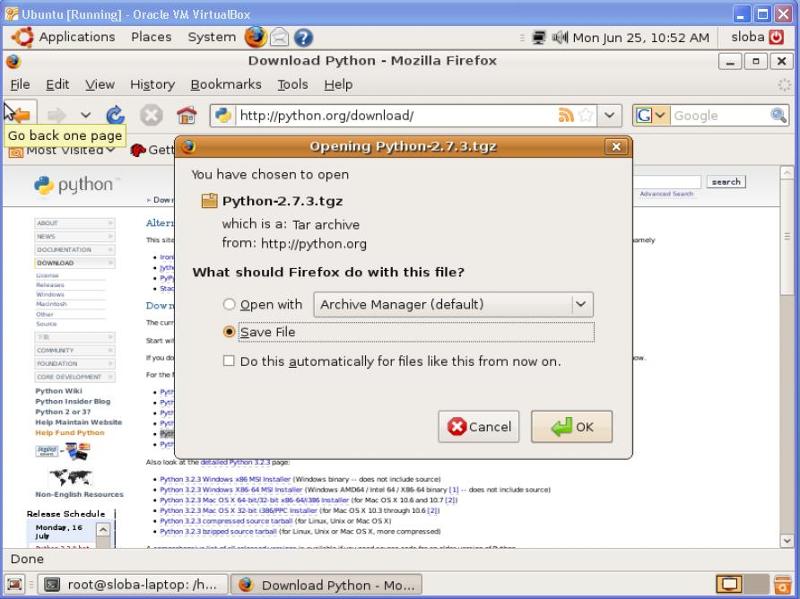Open the back/forward history dropdown arrow

86,116
